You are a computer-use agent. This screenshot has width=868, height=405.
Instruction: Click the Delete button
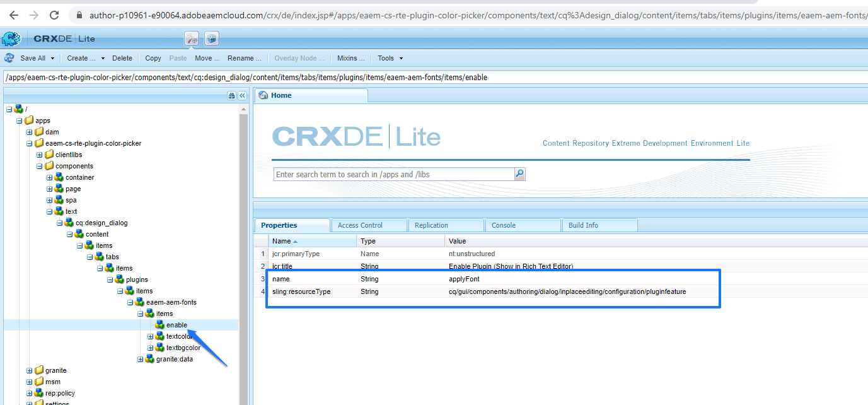point(122,58)
